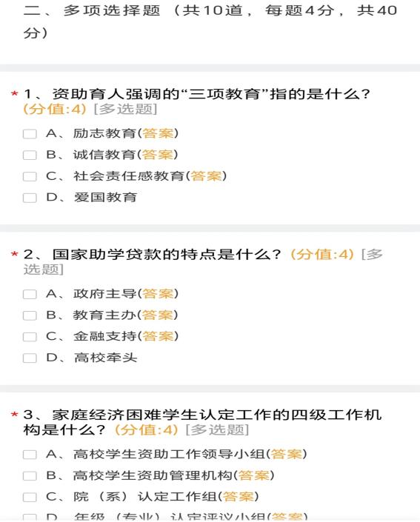Click question 1 title about 三项教育
This screenshot has width=420, height=522.
click(x=196, y=94)
